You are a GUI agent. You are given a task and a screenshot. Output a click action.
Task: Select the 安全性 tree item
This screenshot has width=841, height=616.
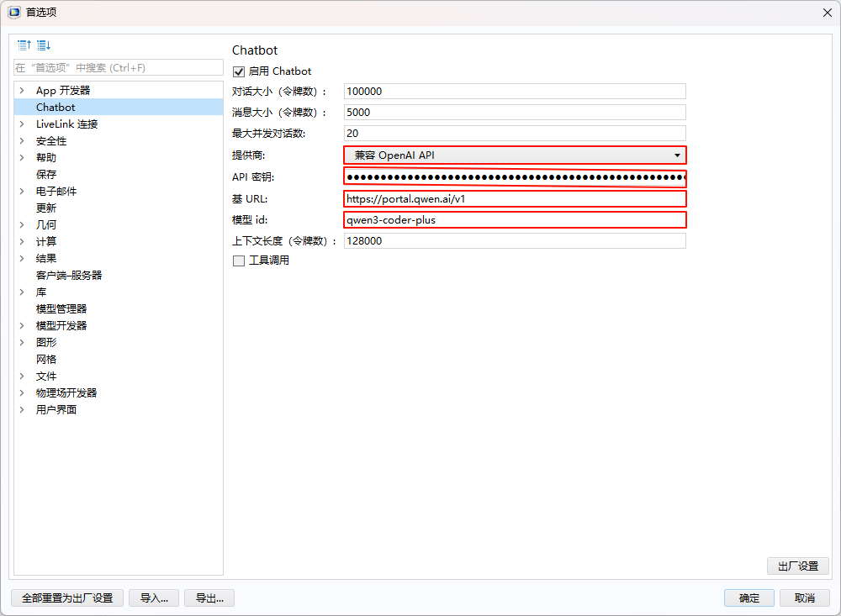[51, 141]
